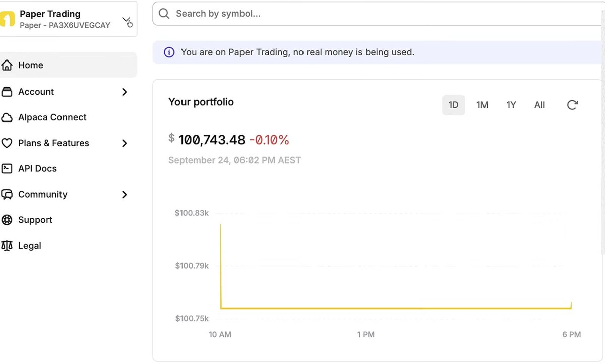Click the Your portfolio heading
The image size is (605, 364).
[201, 102]
